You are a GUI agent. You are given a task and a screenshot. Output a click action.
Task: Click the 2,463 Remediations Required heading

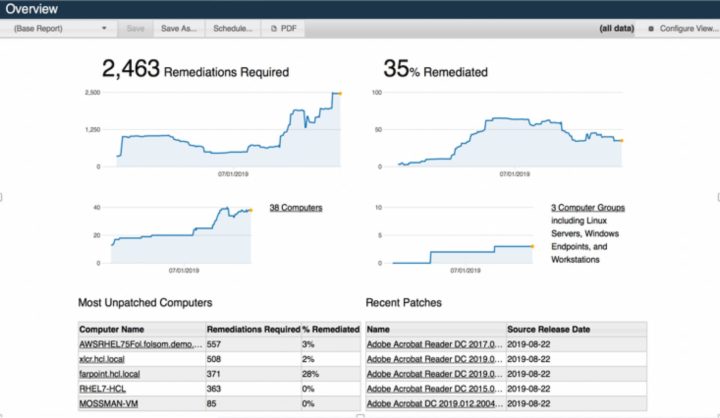tap(195, 69)
